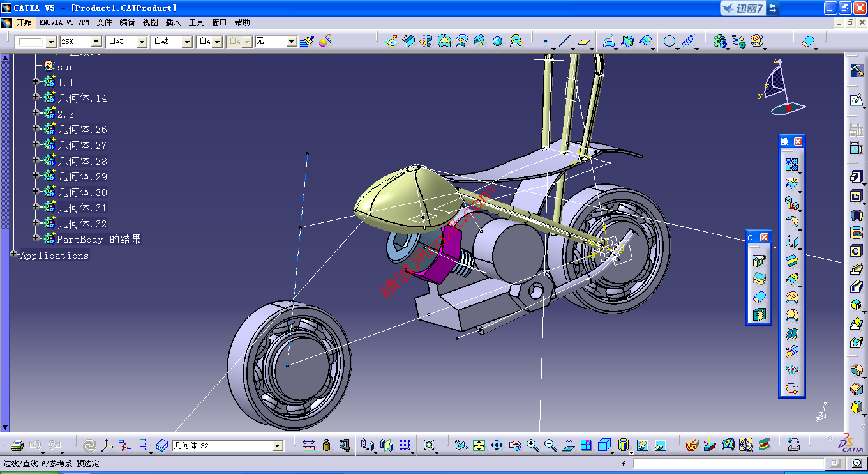This screenshot has width=868, height=474.
Task: Select 几何体.26 in the tree
Action: (82, 129)
